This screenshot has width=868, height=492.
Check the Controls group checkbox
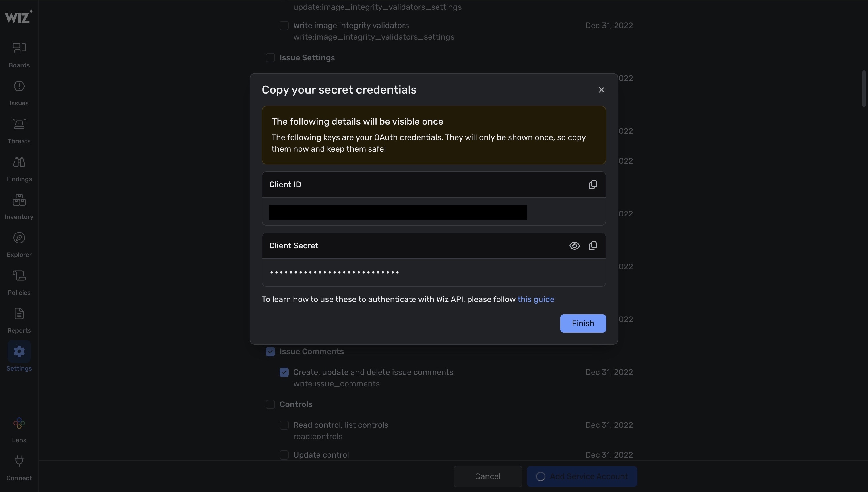point(270,404)
